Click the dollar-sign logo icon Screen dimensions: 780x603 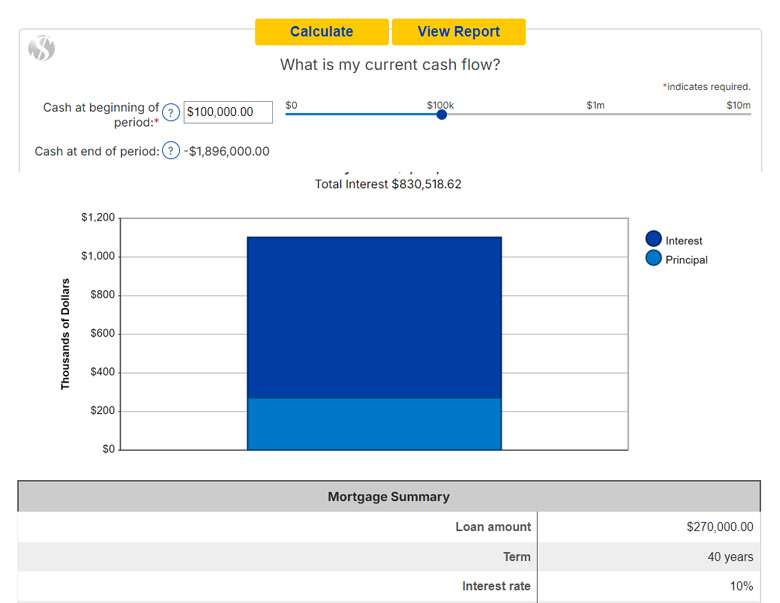pos(41,48)
